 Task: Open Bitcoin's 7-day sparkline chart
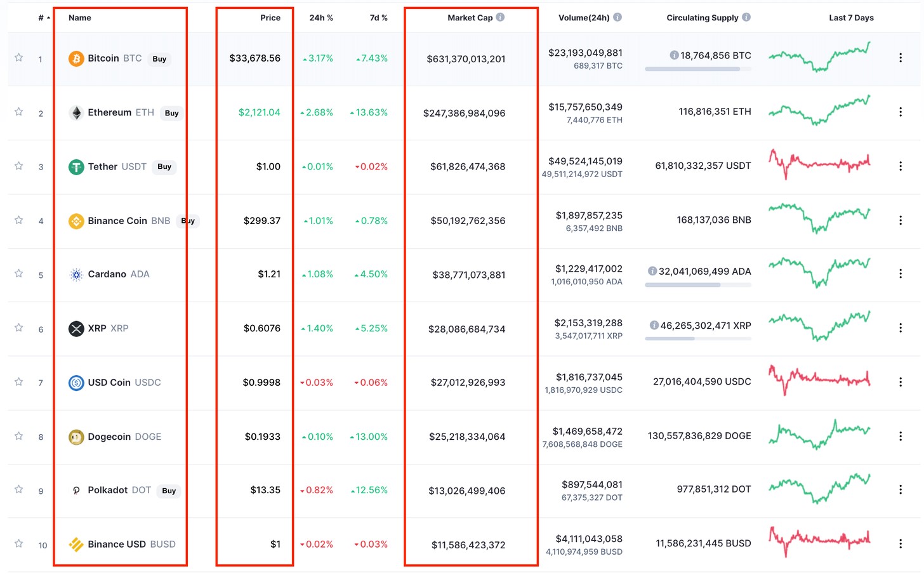819,57
